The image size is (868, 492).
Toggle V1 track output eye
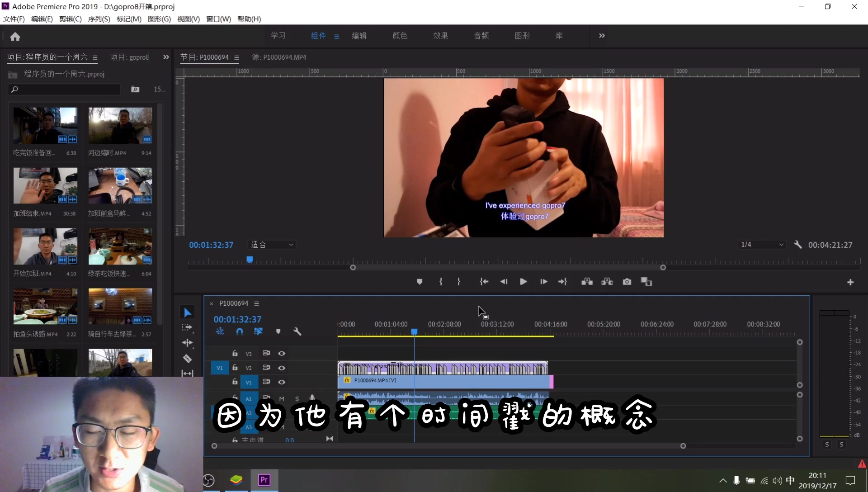[282, 382]
